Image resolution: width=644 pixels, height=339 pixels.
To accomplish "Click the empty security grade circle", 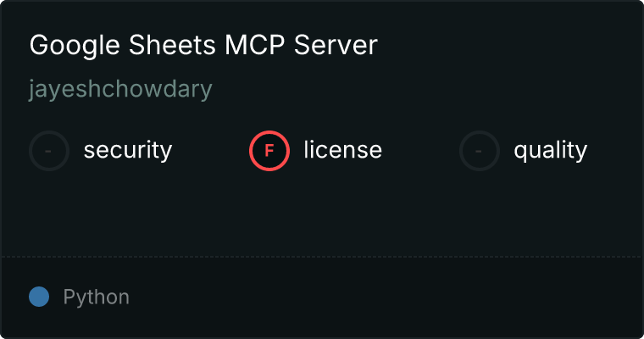I will click(x=49, y=151).
